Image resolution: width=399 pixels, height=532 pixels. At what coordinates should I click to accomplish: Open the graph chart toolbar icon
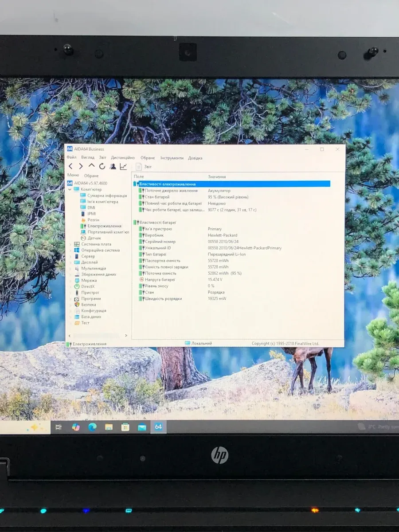(x=123, y=166)
